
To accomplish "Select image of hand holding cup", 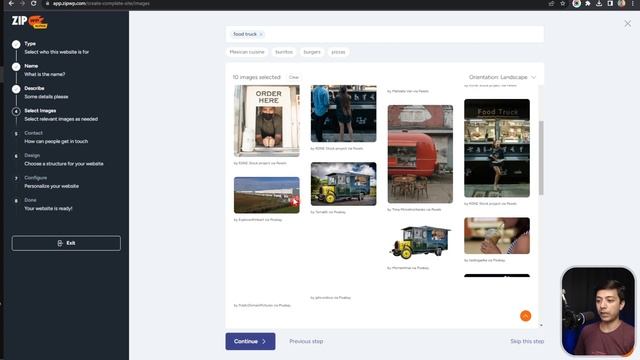I will click(497, 236).
